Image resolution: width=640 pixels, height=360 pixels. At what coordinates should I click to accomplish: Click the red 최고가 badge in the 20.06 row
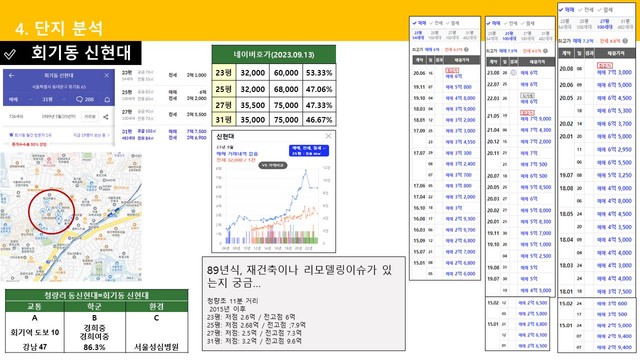(452, 71)
